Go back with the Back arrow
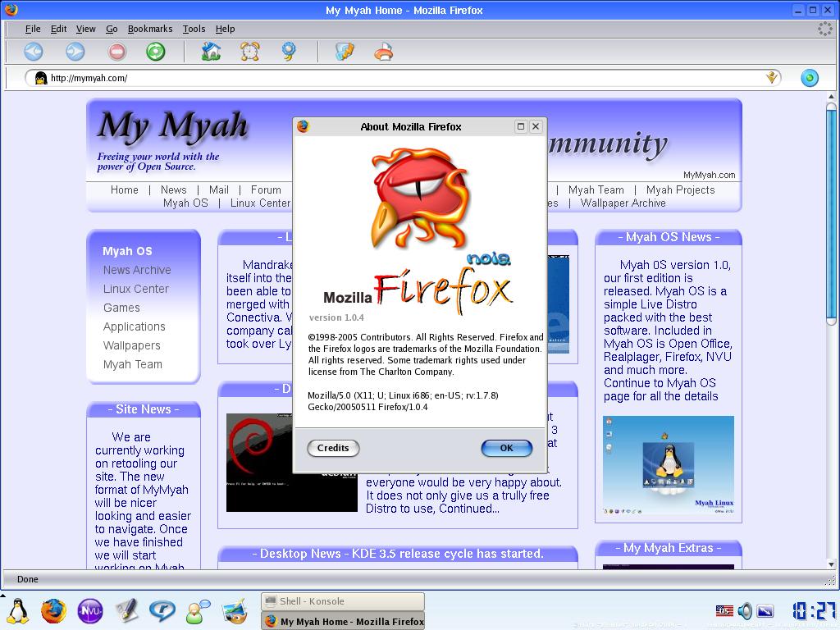 click(x=33, y=52)
